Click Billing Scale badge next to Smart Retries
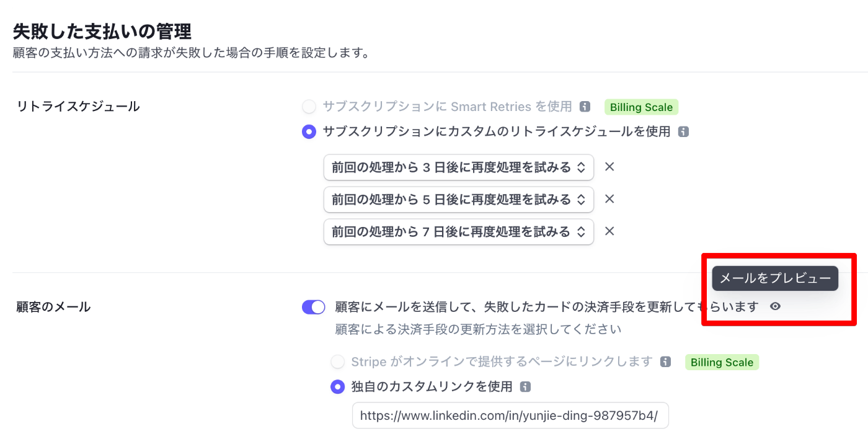 (641, 107)
